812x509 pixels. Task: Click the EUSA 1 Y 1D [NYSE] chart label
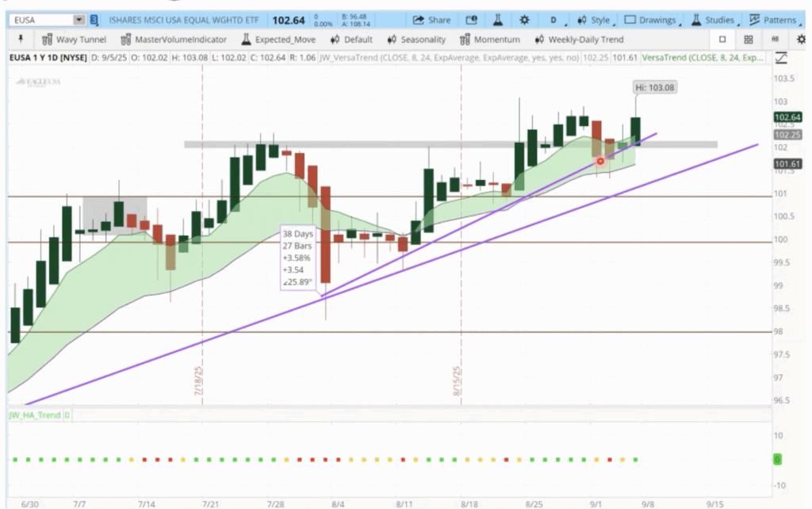tap(48, 57)
